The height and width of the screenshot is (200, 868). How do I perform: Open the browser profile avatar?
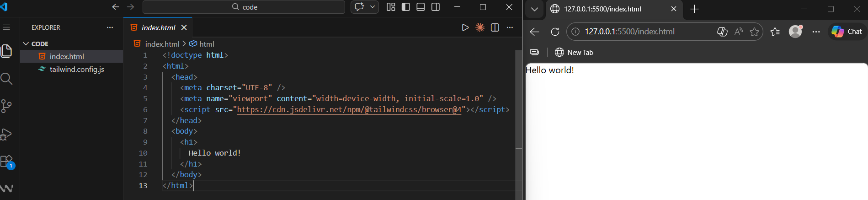796,32
